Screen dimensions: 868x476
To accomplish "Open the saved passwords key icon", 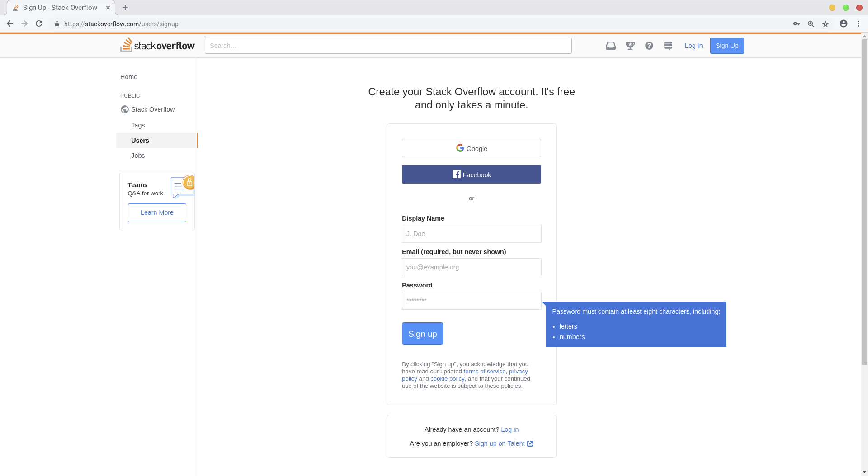I will tap(797, 24).
